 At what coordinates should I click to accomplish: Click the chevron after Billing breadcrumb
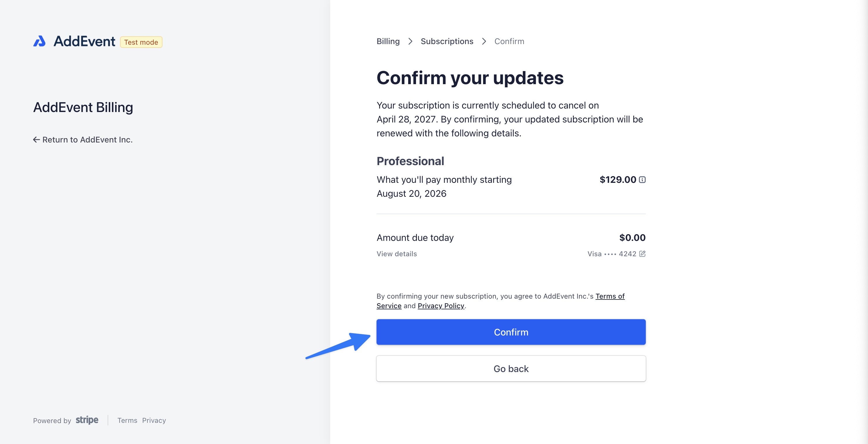(410, 41)
